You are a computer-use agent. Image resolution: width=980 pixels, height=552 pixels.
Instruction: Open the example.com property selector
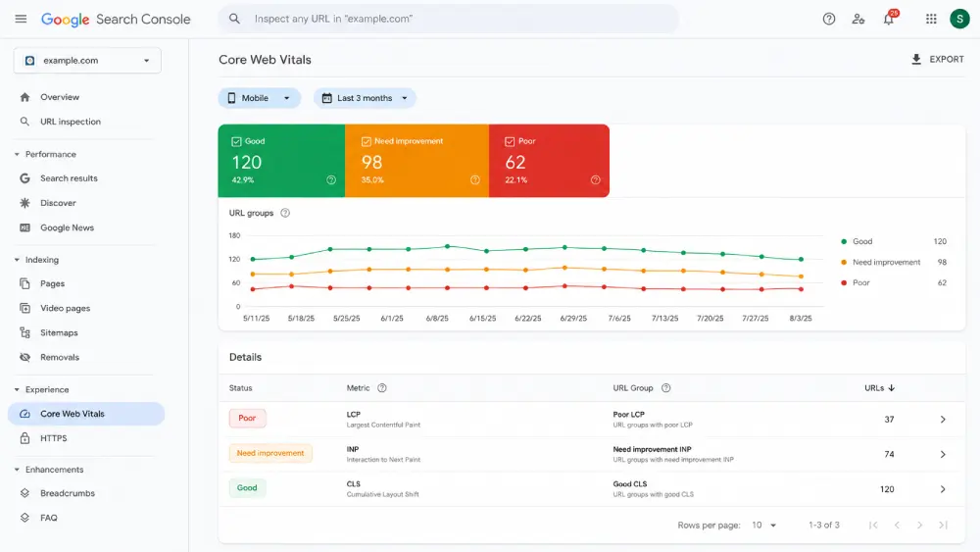coord(87,61)
